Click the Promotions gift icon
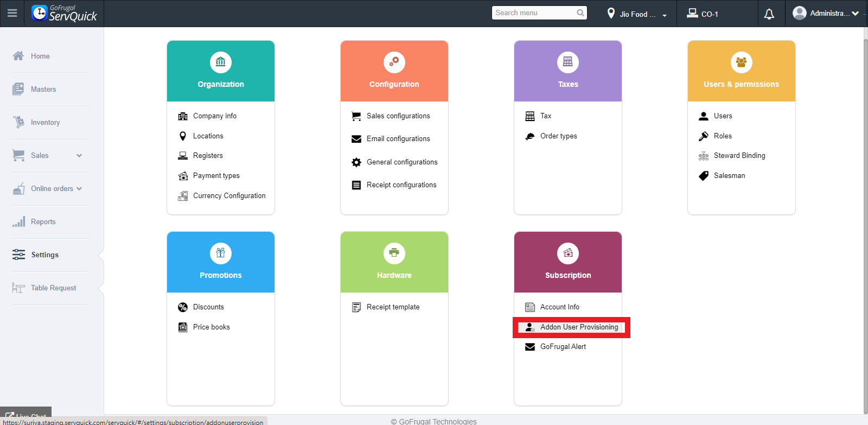The height and width of the screenshot is (425, 868). coord(221,253)
